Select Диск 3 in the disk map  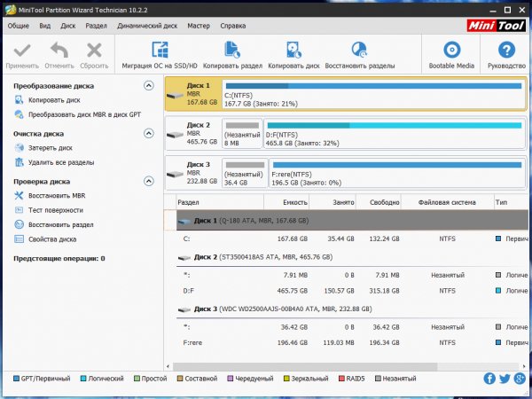coord(193,173)
